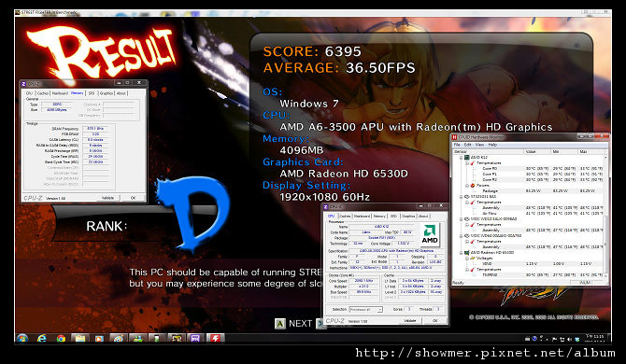Collapse the AMD Radeon HD 6530D node
Viewport: 626px width, 364px height.
pyautogui.click(x=462, y=252)
